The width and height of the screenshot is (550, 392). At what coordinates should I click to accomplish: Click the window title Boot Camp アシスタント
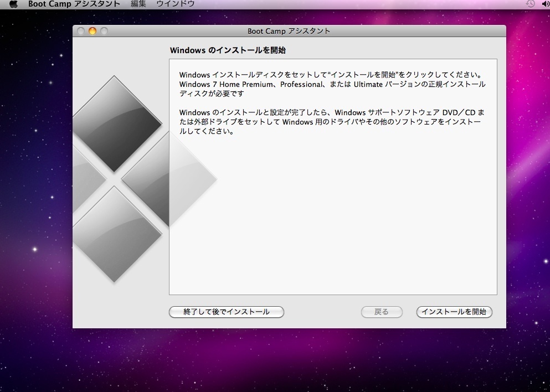click(289, 31)
